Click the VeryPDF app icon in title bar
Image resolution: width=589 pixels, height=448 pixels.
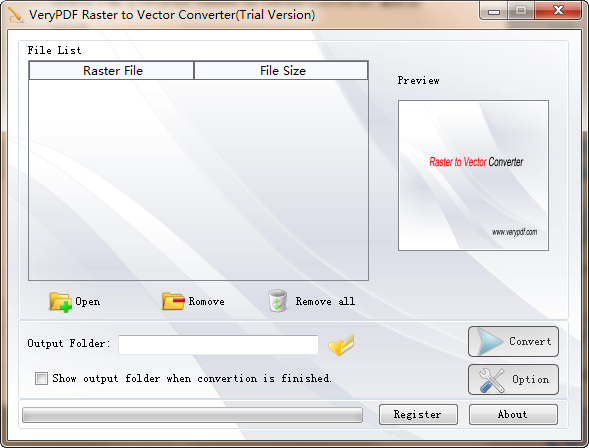[15, 15]
